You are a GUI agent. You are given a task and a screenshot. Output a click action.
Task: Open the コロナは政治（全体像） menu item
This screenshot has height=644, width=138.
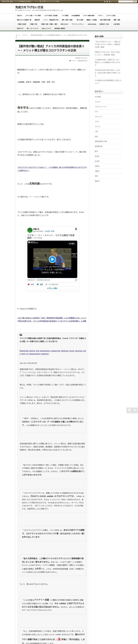pyautogui.click(x=51, y=15)
